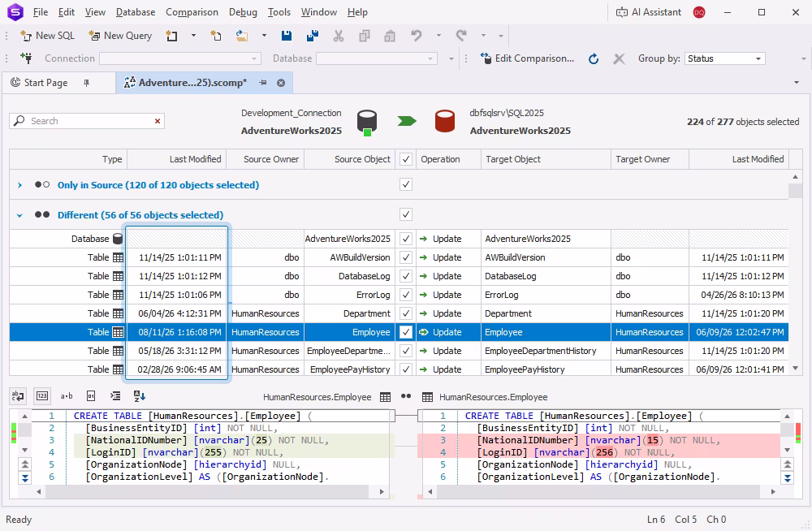Uncheck the Department row checkbox
This screenshot has width=812, height=531.
[406, 313]
